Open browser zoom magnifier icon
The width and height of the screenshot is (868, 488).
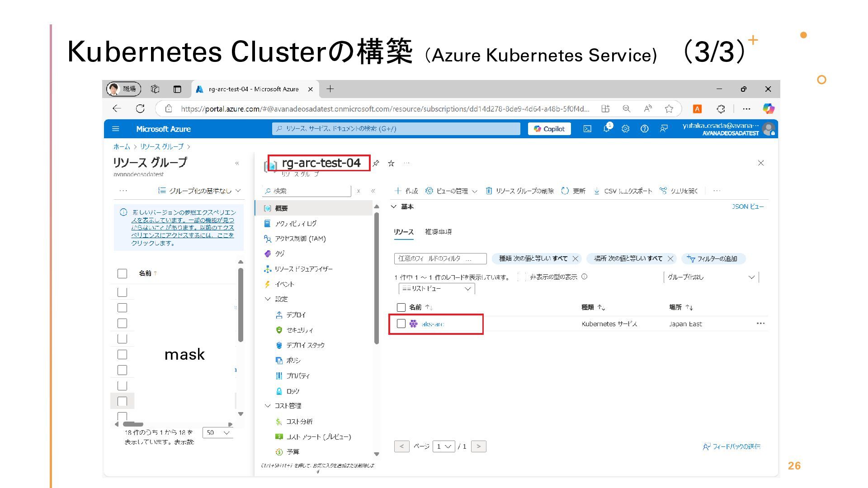626,108
